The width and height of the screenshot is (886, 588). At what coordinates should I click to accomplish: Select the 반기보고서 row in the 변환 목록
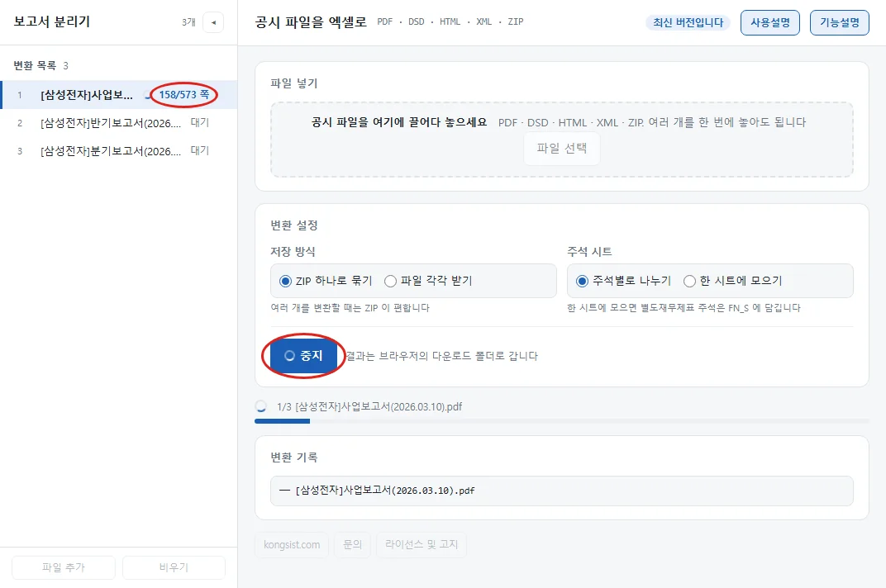pyautogui.click(x=119, y=123)
